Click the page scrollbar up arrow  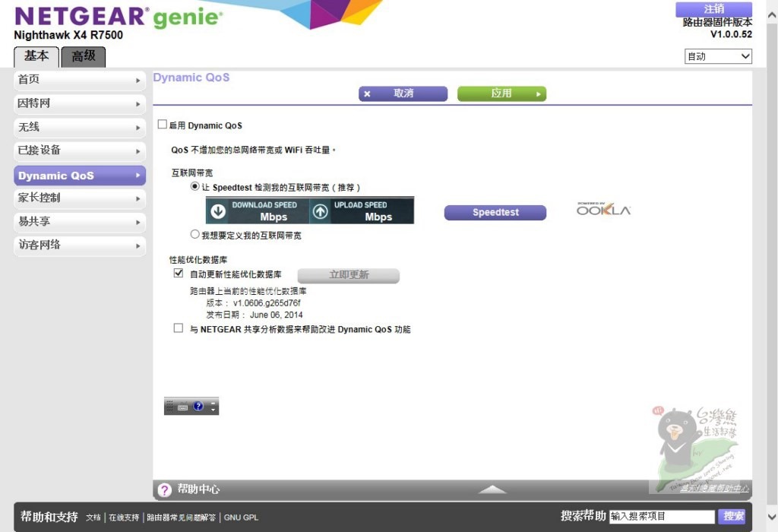click(772, 15)
